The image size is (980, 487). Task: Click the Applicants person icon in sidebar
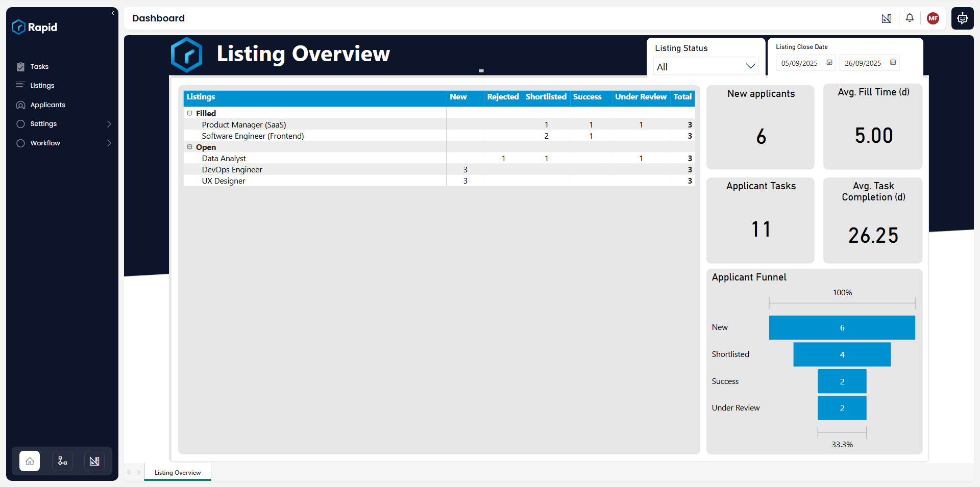pyautogui.click(x=20, y=105)
